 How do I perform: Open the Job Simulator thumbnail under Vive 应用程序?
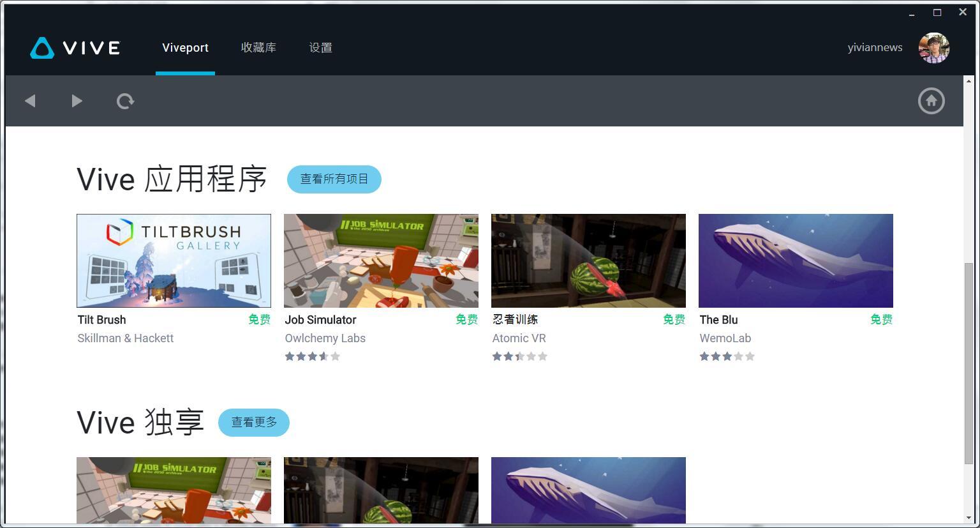pos(381,260)
